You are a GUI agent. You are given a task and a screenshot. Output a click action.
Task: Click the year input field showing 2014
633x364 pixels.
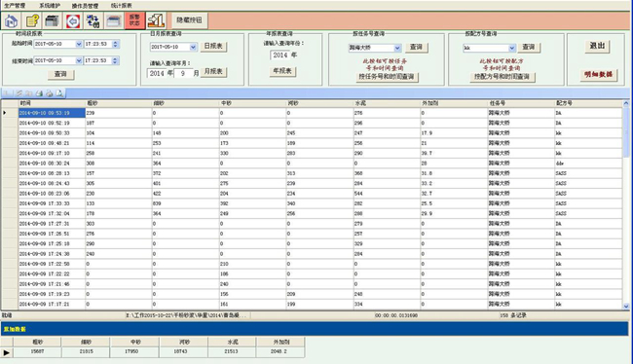coord(280,55)
